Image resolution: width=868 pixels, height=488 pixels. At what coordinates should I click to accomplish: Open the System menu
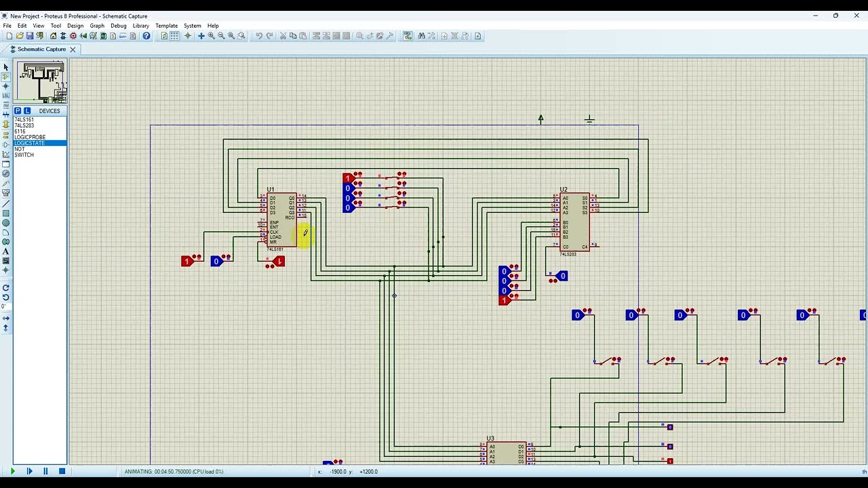(x=193, y=26)
